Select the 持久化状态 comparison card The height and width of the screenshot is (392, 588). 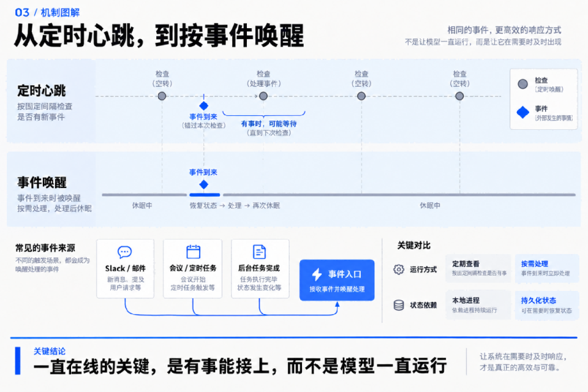[x=547, y=305]
